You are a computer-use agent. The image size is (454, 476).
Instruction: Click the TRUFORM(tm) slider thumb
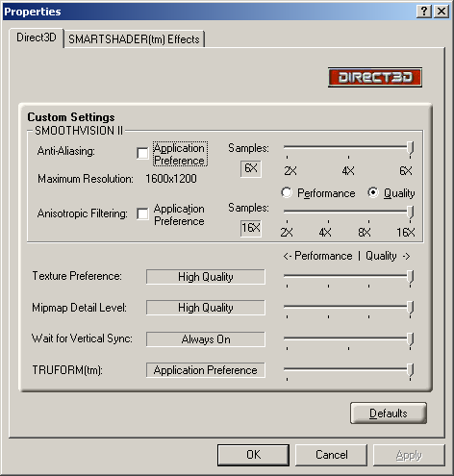[411, 371]
